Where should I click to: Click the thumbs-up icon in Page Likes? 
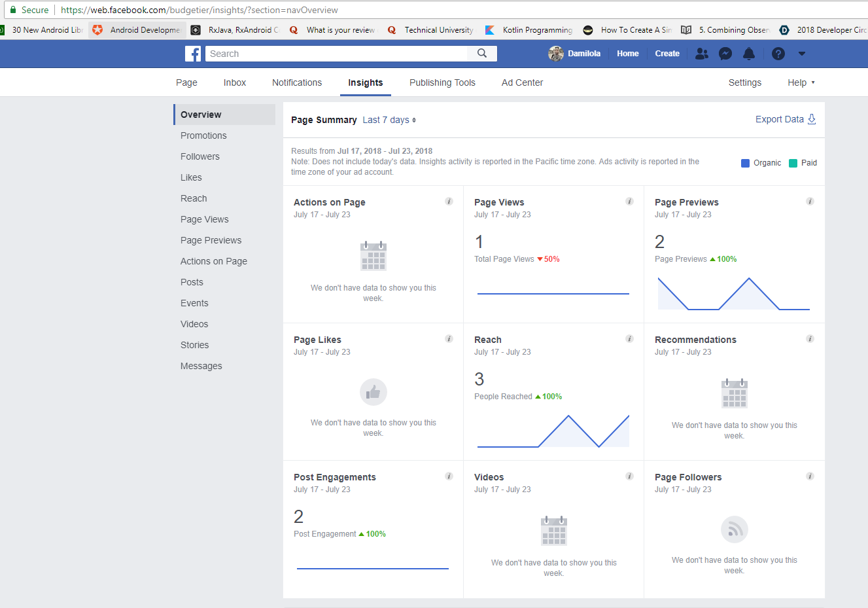pyautogui.click(x=373, y=392)
